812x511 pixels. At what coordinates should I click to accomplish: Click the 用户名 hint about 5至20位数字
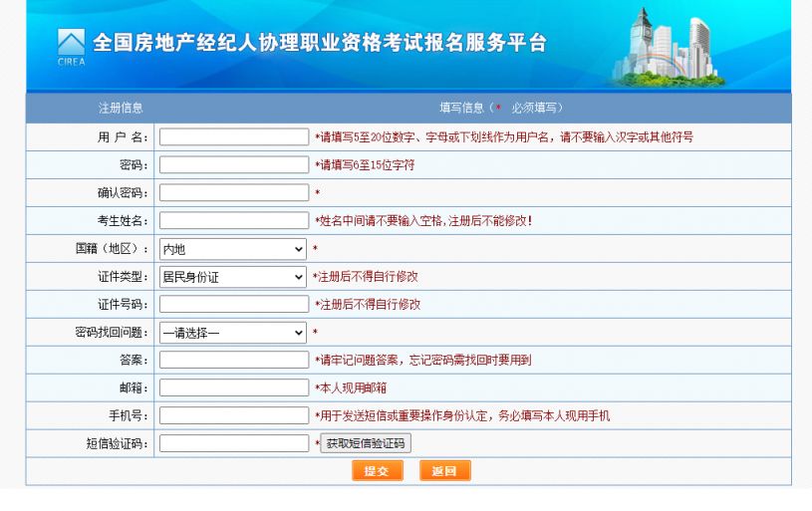pyautogui.click(x=504, y=137)
